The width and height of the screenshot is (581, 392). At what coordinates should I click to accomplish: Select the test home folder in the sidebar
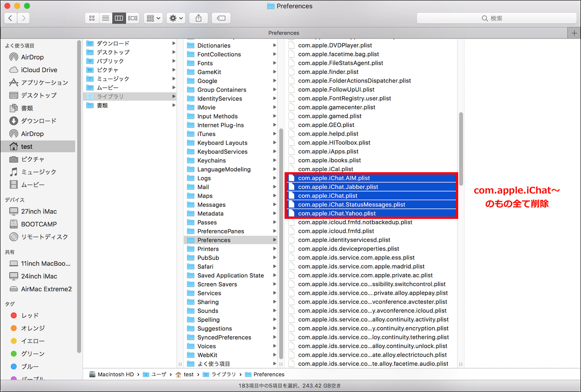tap(39, 146)
